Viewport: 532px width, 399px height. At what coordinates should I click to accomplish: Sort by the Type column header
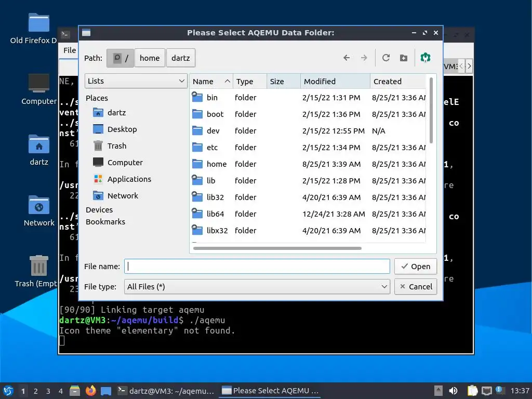click(250, 82)
